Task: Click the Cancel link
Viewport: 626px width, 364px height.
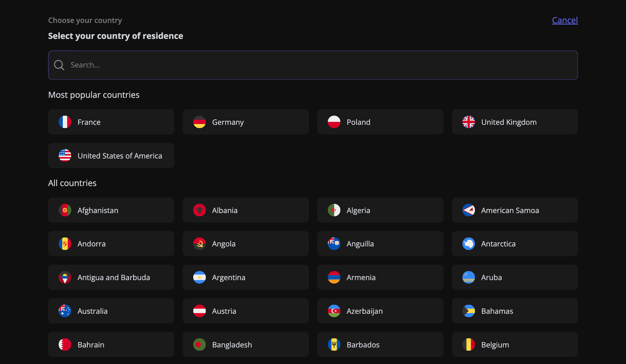Action: tap(565, 20)
